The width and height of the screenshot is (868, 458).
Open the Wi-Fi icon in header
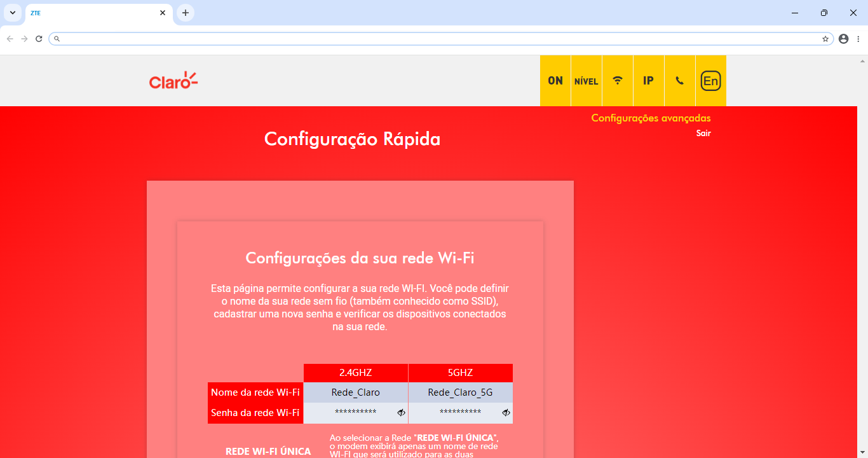coord(618,81)
